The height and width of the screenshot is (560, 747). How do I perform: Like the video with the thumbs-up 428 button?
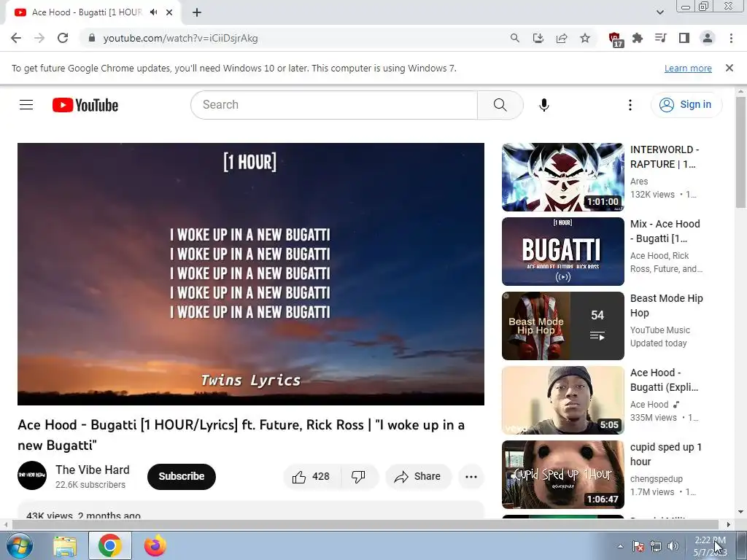pos(312,476)
